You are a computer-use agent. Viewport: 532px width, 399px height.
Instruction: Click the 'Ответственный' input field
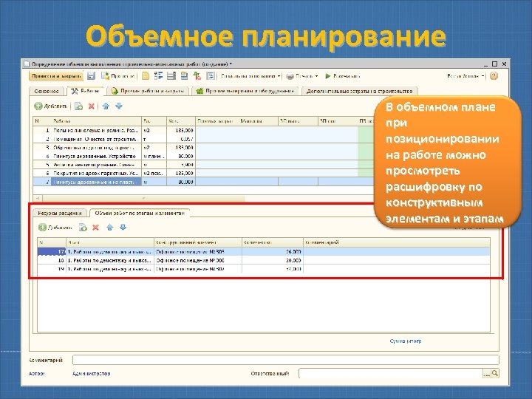tap(391, 373)
